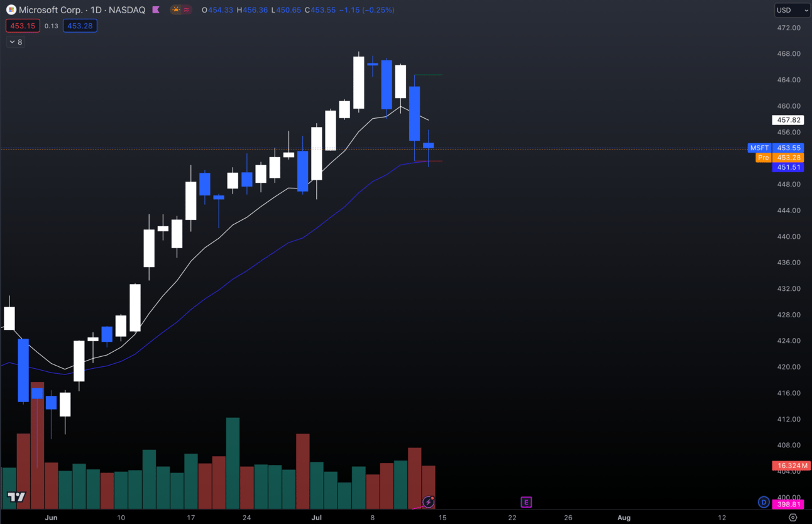The image size is (812, 524).
Task: Click the short red line below the last candle
Action: pyautogui.click(x=428, y=161)
